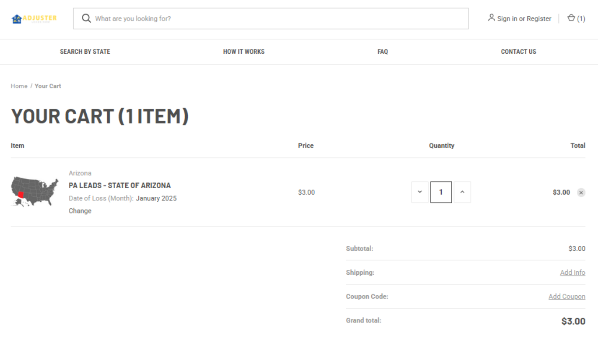The height and width of the screenshot is (364, 598).
Task: Click Home in the breadcrumb
Action: coord(19,86)
